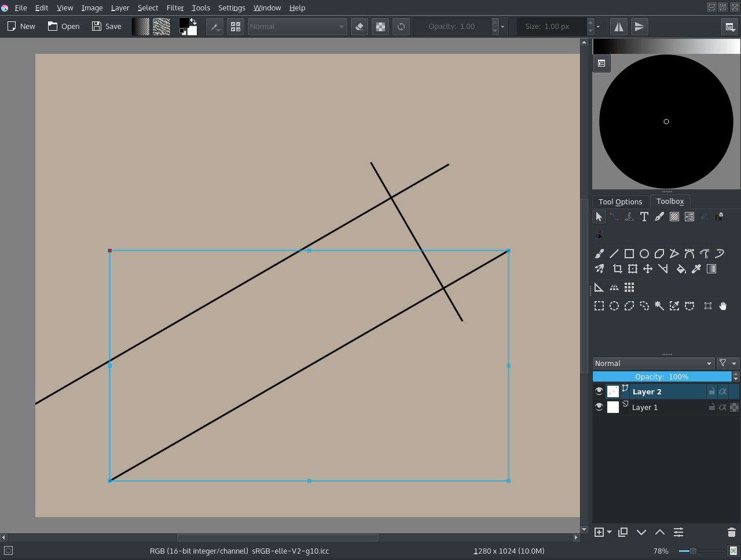The width and height of the screenshot is (741, 560).
Task: Hide the Layer 2 layer
Action: click(599, 391)
